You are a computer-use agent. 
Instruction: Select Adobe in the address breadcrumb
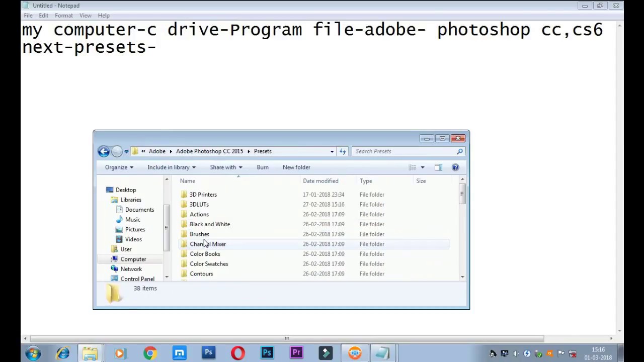[x=157, y=151]
